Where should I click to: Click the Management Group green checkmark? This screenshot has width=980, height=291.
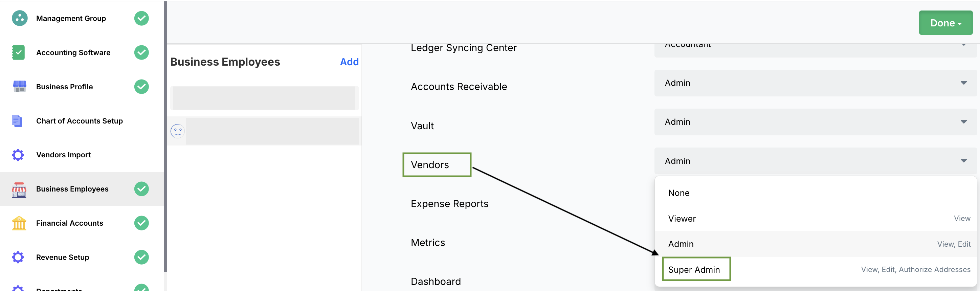[x=141, y=18]
